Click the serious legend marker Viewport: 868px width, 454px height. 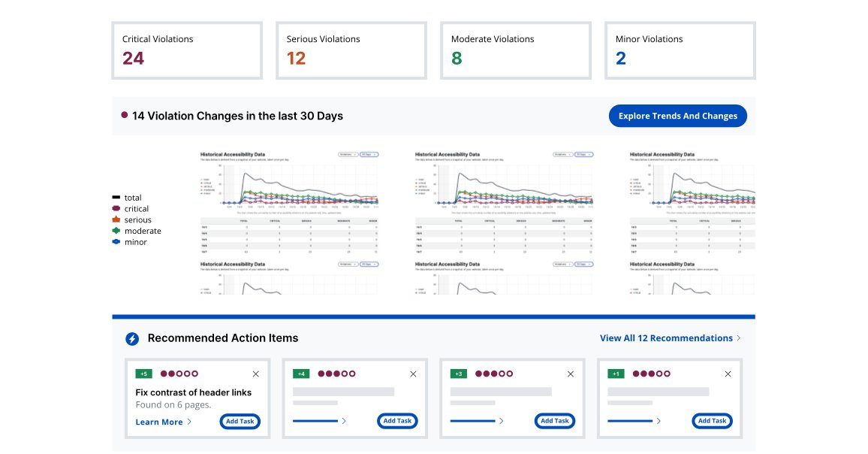click(116, 219)
